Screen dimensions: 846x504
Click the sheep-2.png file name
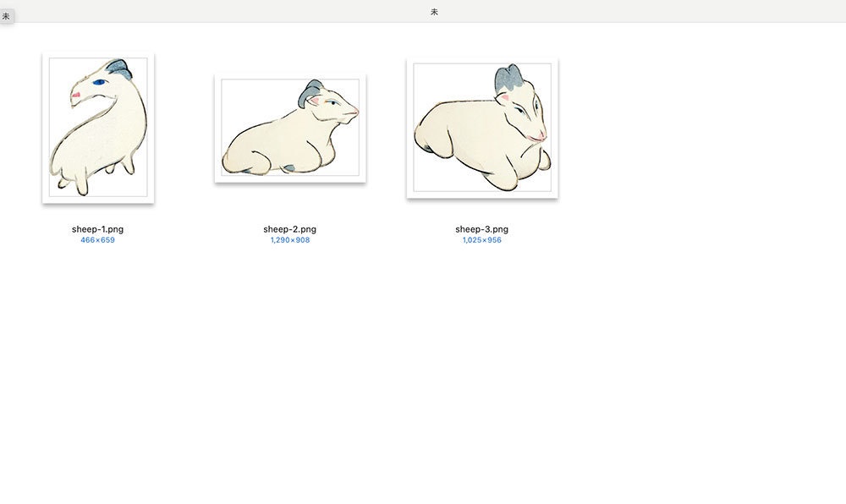click(289, 229)
